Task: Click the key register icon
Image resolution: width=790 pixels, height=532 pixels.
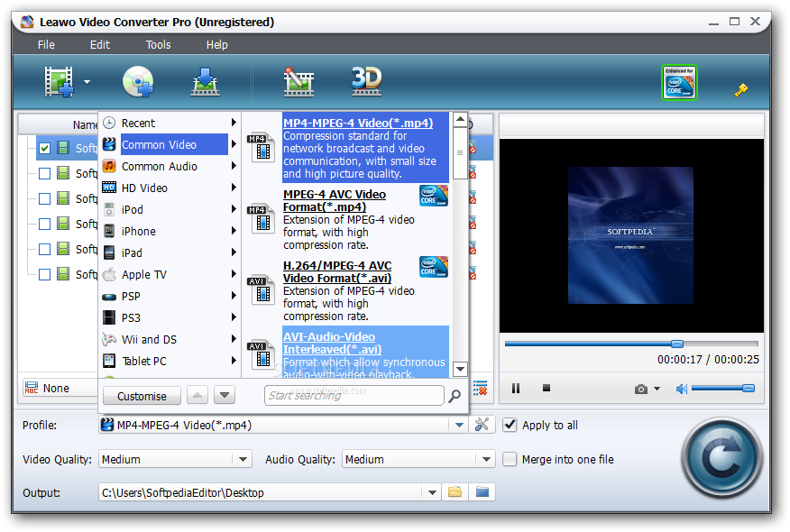Action: coord(740,89)
